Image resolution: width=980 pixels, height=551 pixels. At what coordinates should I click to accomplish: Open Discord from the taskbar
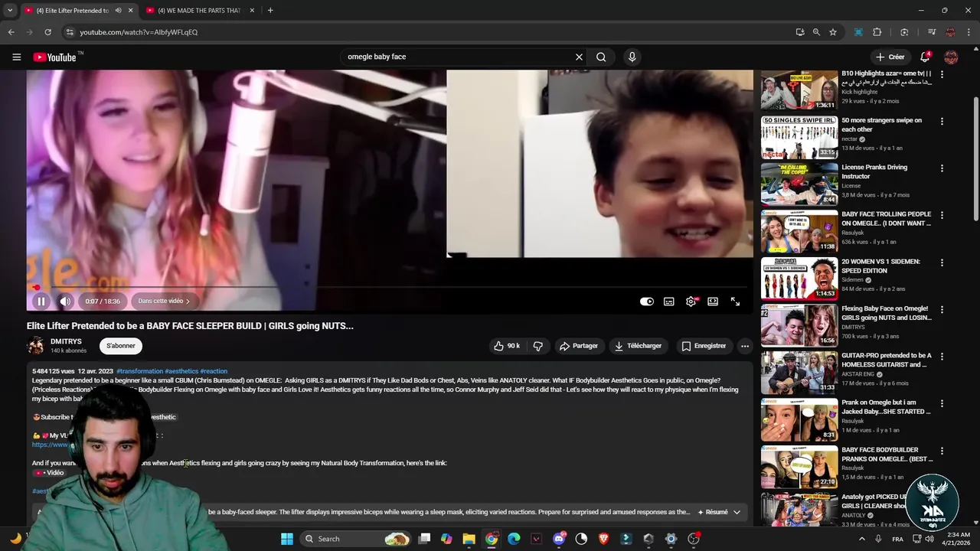point(559,539)
